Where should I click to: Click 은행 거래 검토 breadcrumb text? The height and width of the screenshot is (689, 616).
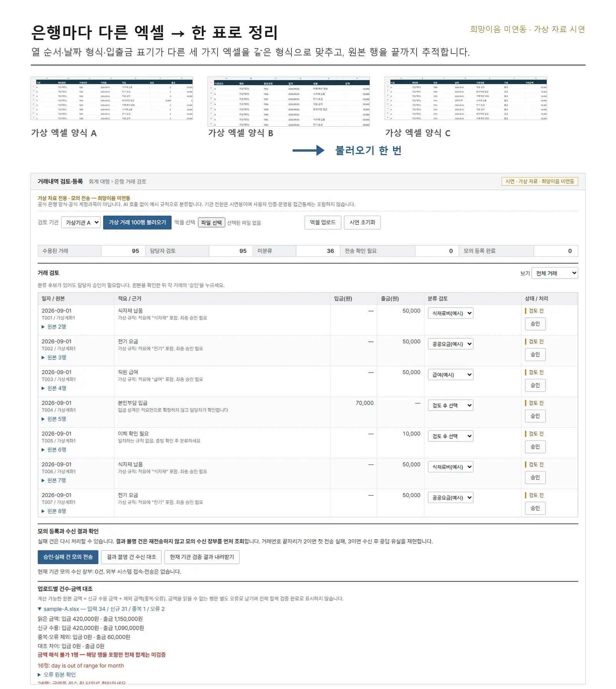click(130, 182)
